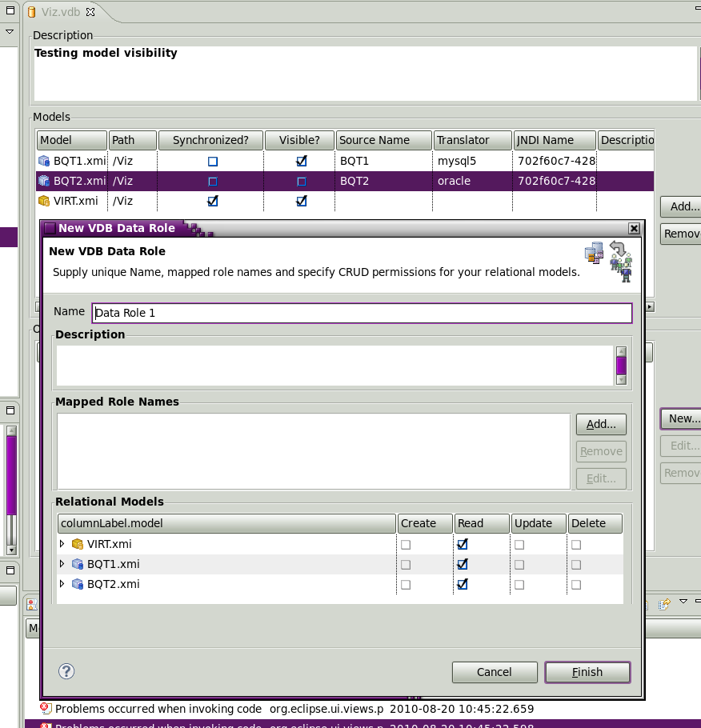Click the Mapped Role Names list box
Viewport: 701px width, 728px height.
click(x=314, y=451)
